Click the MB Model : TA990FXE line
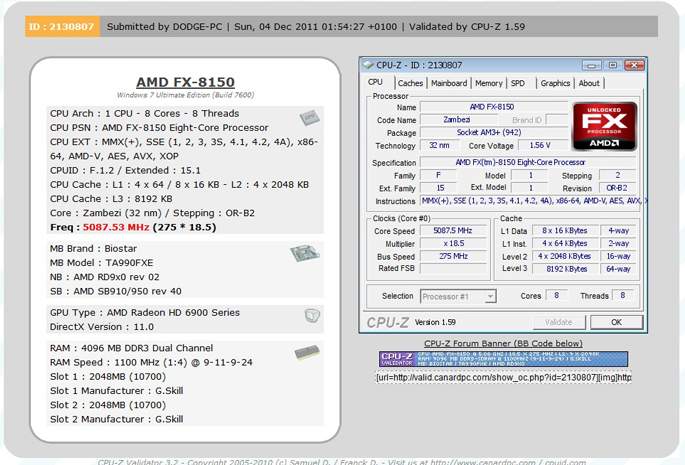The width and height of the screenshot is (685, 465). tap(101, 263)
